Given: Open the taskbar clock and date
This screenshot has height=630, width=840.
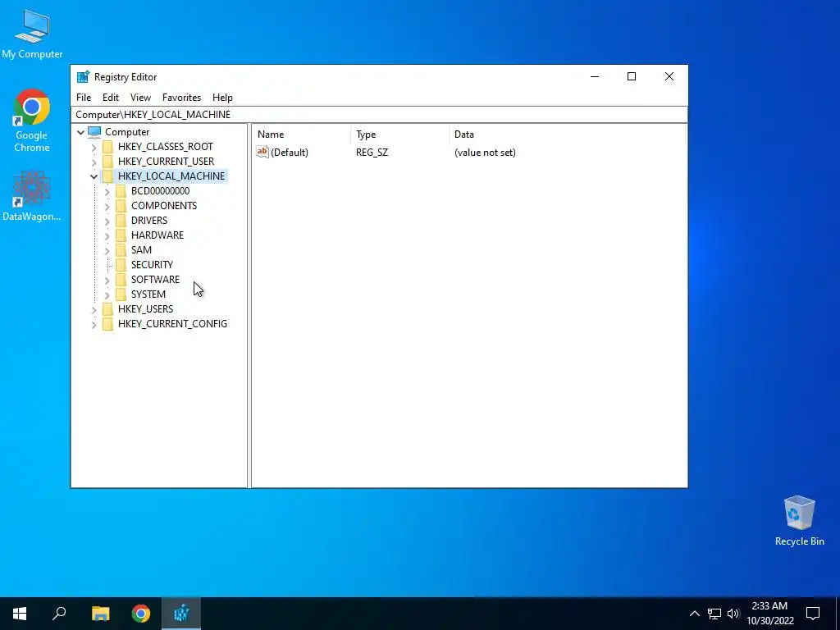Looking at the screenshot, I should click(769, 614).
